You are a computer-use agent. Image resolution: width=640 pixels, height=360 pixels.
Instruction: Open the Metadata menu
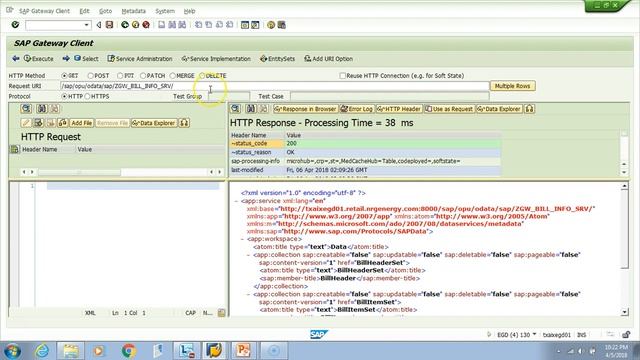pyautogui.click(x=133, y=11)
